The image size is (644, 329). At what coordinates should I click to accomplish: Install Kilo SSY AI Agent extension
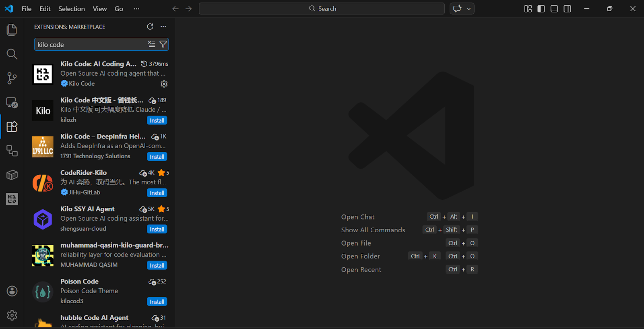click(157, 229)
